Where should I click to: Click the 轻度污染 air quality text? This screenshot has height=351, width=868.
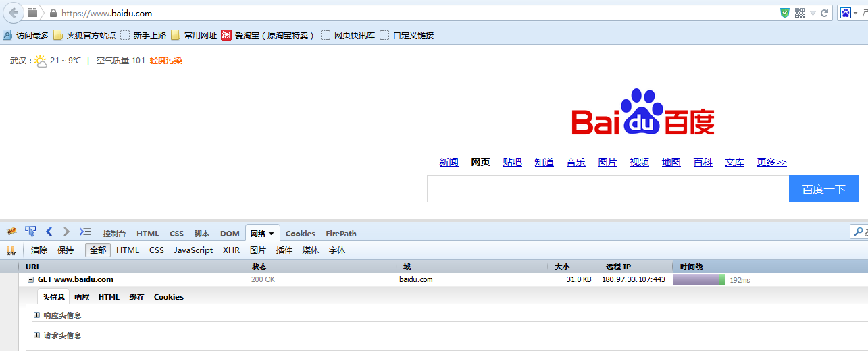click(x=166, y=61)
